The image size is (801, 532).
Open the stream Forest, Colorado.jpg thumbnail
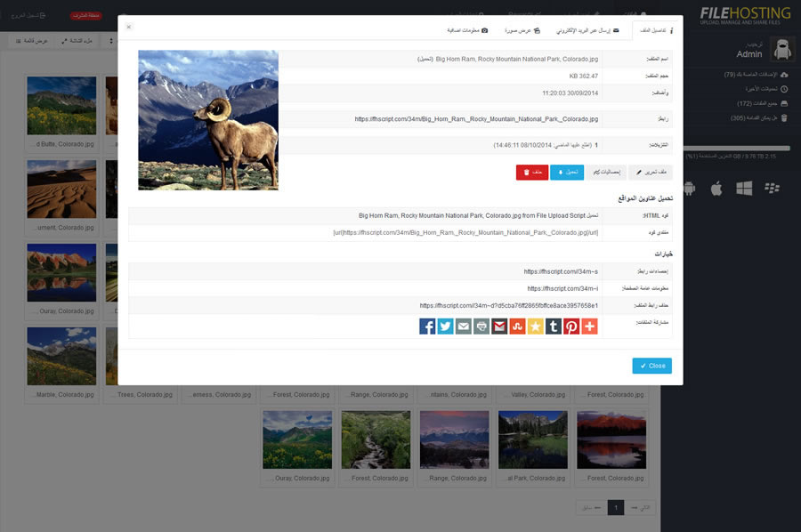click(376, 439)
